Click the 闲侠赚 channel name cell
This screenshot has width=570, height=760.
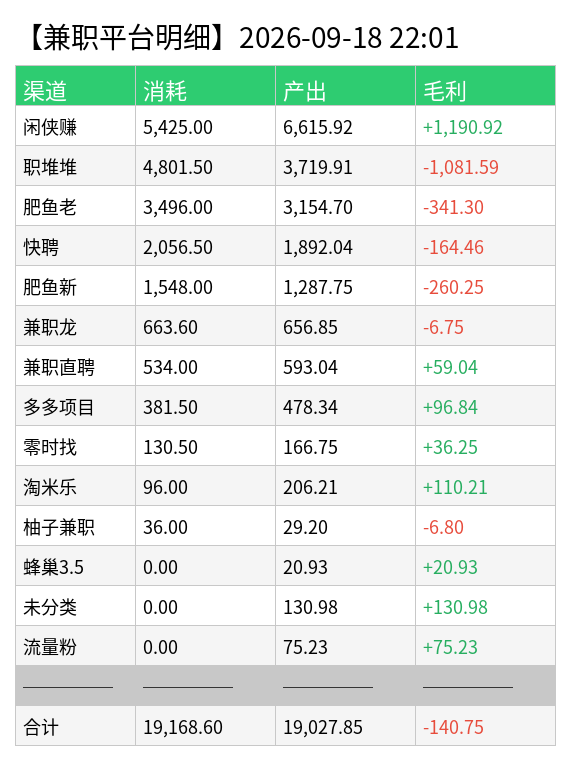tap(50, 127)
